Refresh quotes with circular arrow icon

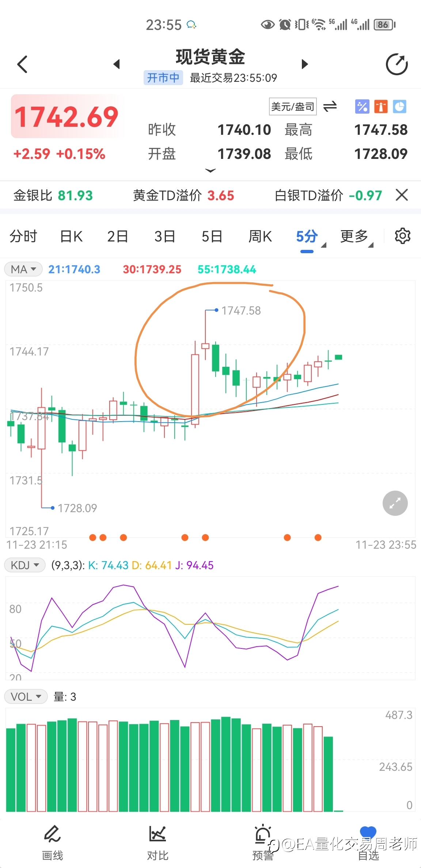397,65
